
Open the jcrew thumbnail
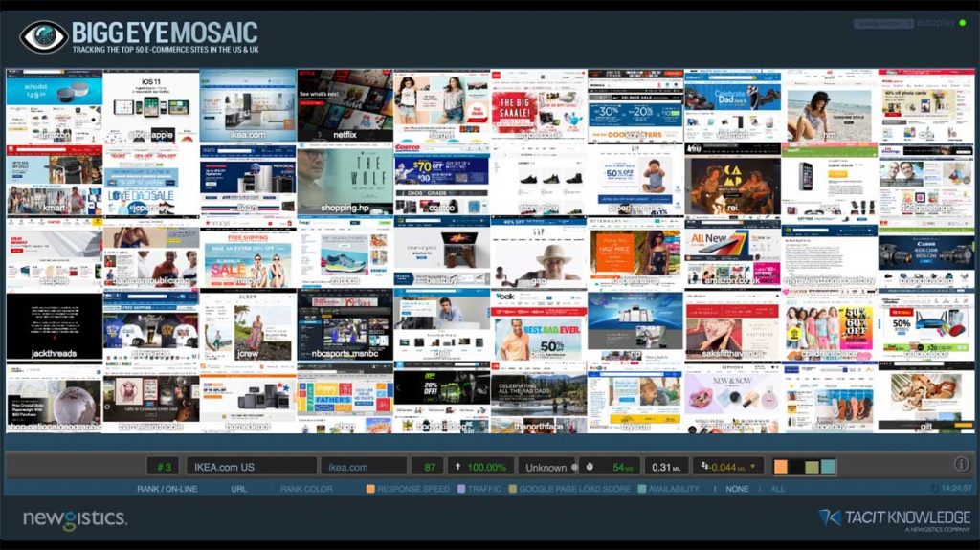(x=248, y=324)
